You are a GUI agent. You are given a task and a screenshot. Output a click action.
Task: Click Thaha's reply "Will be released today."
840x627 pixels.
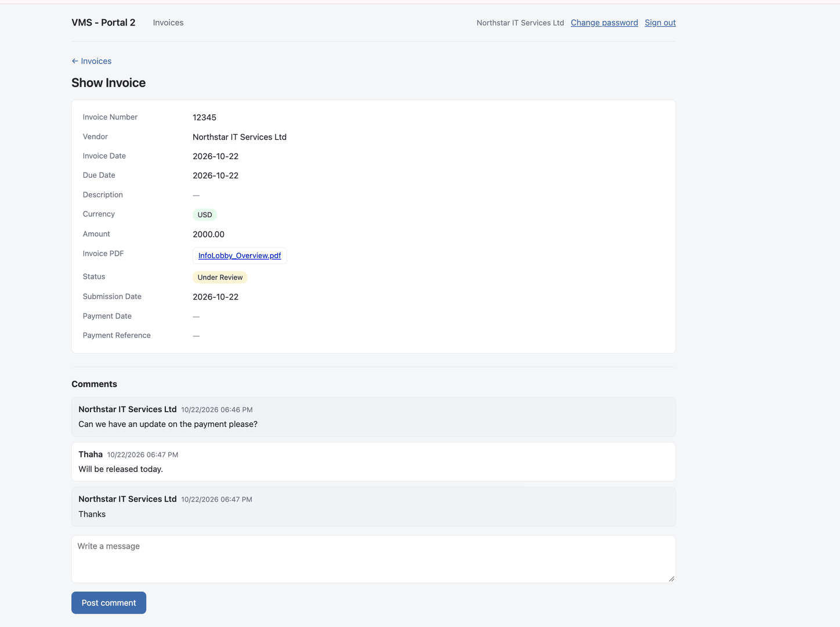(121, 469)
